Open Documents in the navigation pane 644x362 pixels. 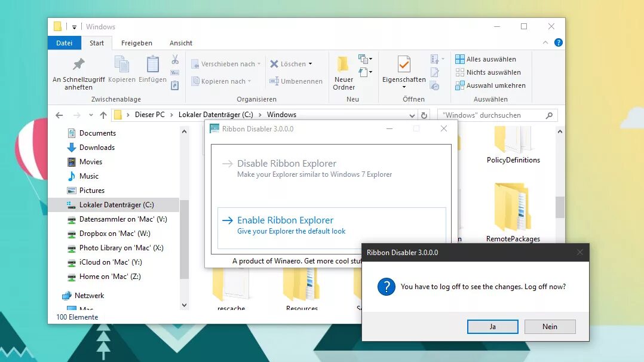97,133
